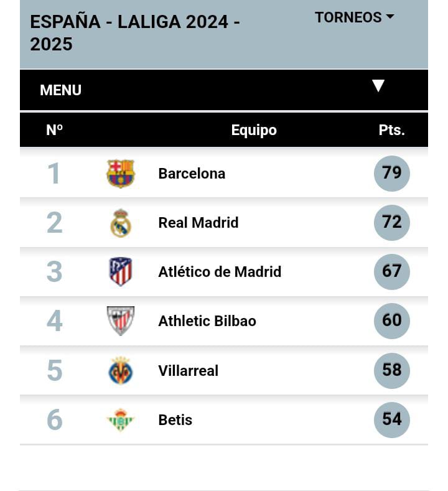This screenshot has width=448, height=491.
Task: Select the Real Madrid team name
Action: coord(198,223)
